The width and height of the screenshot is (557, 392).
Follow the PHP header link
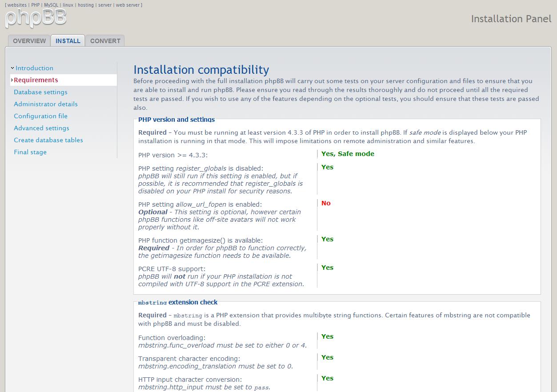tap(36, 5)
